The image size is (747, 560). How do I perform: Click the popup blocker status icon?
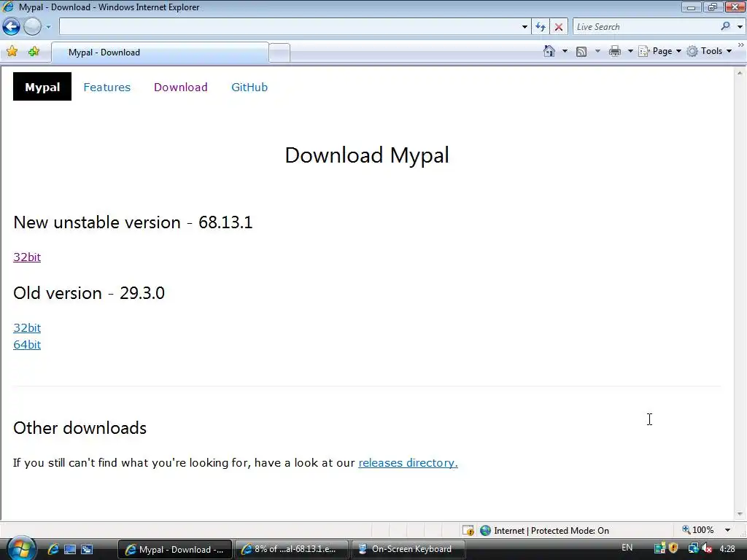[x=468, y=531]
